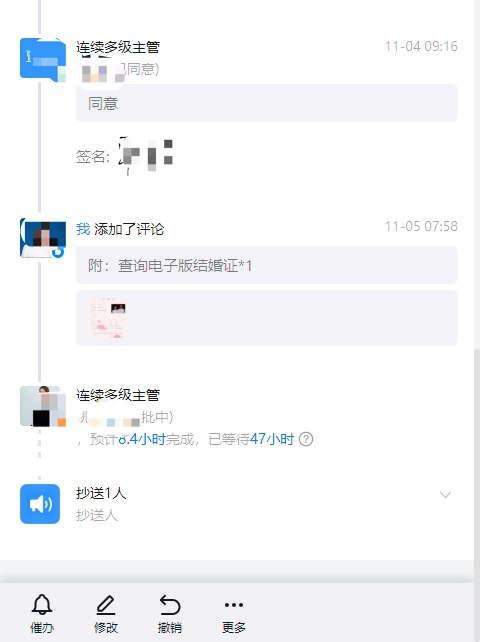Screen dimensions: 480x642
Task: Click the 同意 approval comment box
Action: pos(267,104)
